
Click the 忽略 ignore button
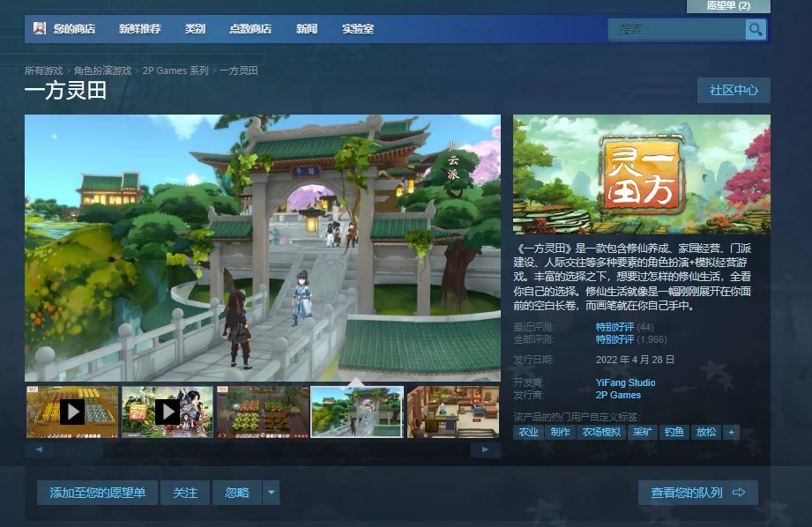[237, 493]
